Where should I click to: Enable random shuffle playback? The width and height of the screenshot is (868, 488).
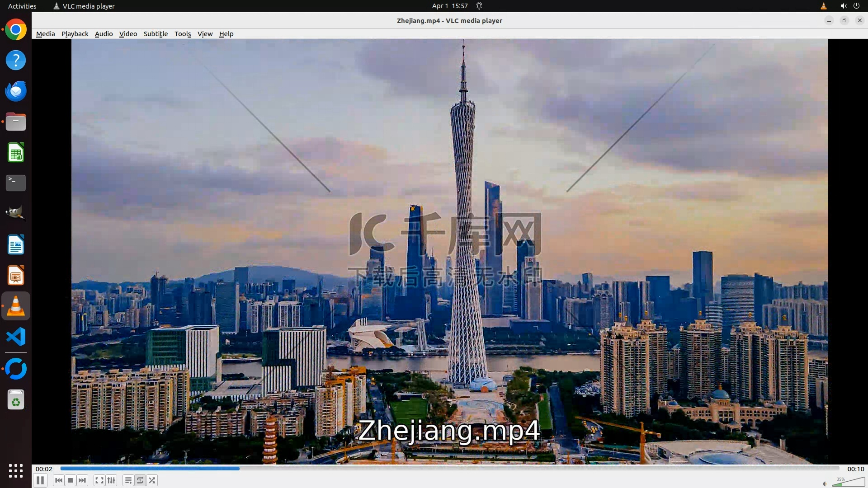pyautogui.click(x=152, y=480)
